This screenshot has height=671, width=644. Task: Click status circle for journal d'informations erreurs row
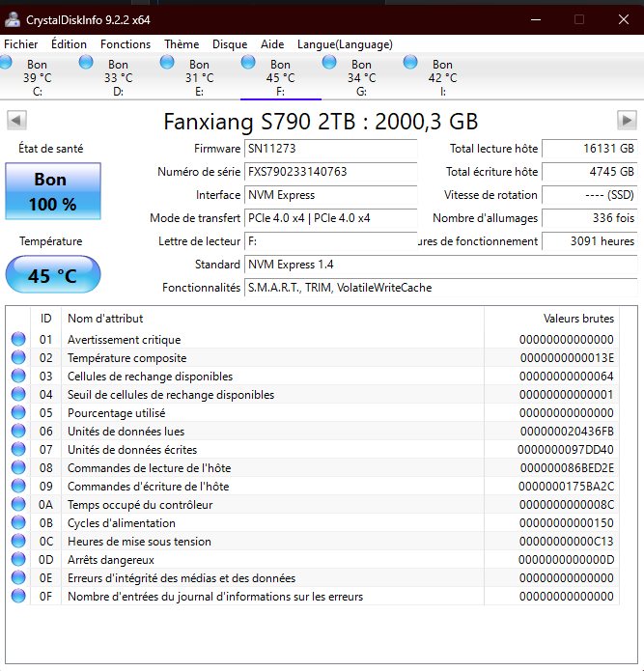18,596
